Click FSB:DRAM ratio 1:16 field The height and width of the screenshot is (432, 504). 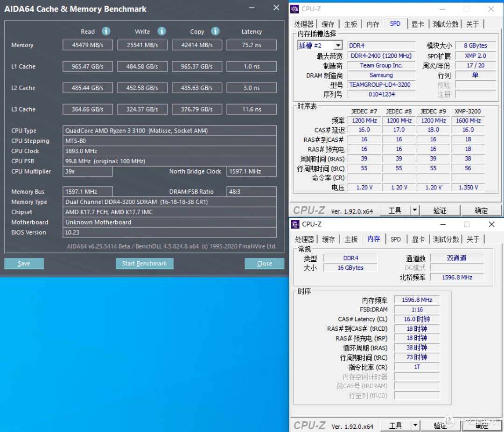(417, 309)
